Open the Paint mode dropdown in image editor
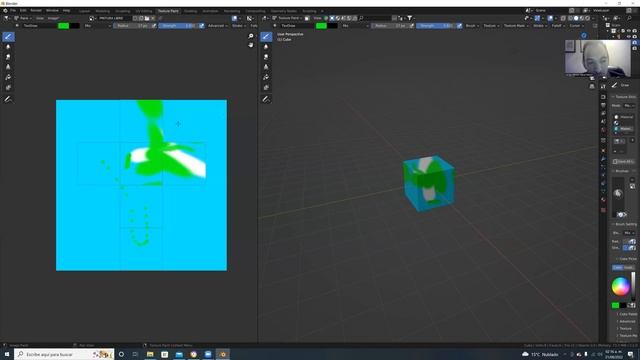 point(24,18)
